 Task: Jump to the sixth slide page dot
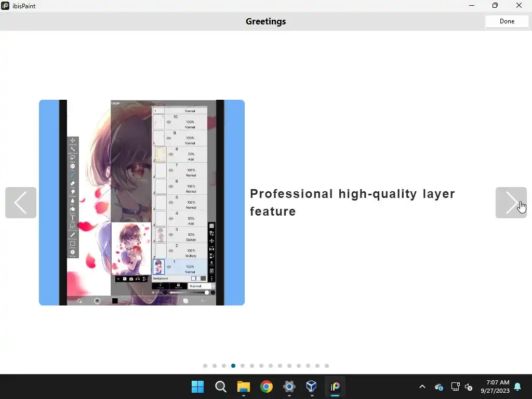pyautogui.click(x=252, y=366)
